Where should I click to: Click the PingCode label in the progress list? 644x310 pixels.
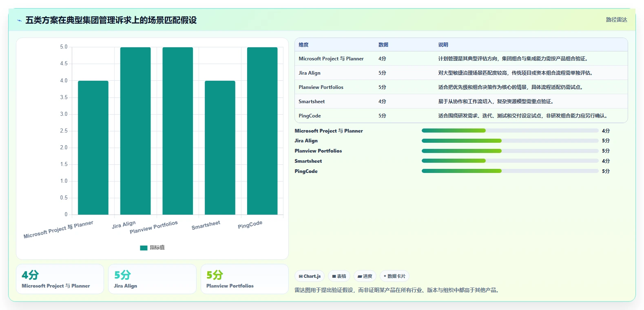click(306, 171)
